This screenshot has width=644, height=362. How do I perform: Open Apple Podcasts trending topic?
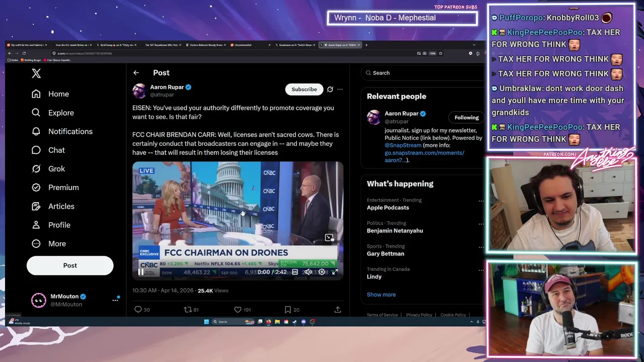tap(388, 208)
